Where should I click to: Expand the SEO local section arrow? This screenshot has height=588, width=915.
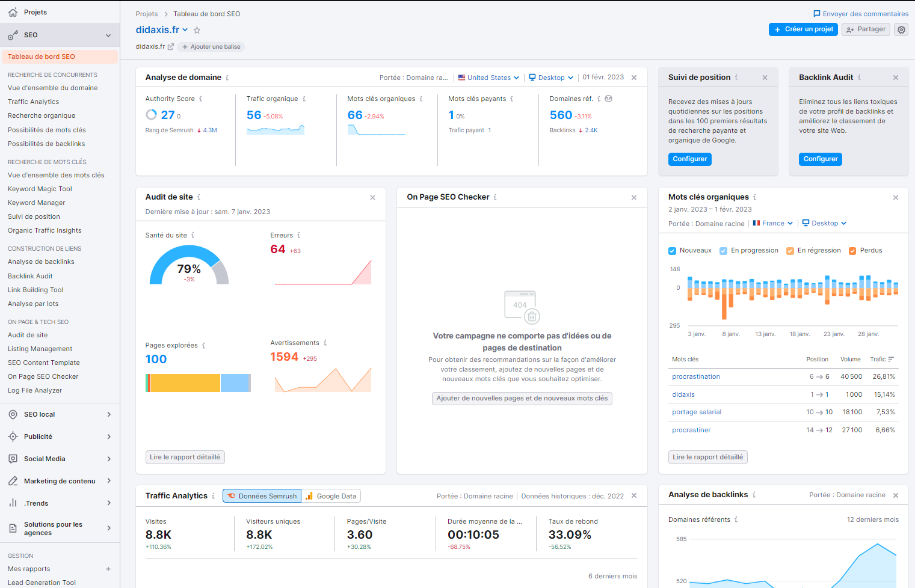tap(109, 414)
